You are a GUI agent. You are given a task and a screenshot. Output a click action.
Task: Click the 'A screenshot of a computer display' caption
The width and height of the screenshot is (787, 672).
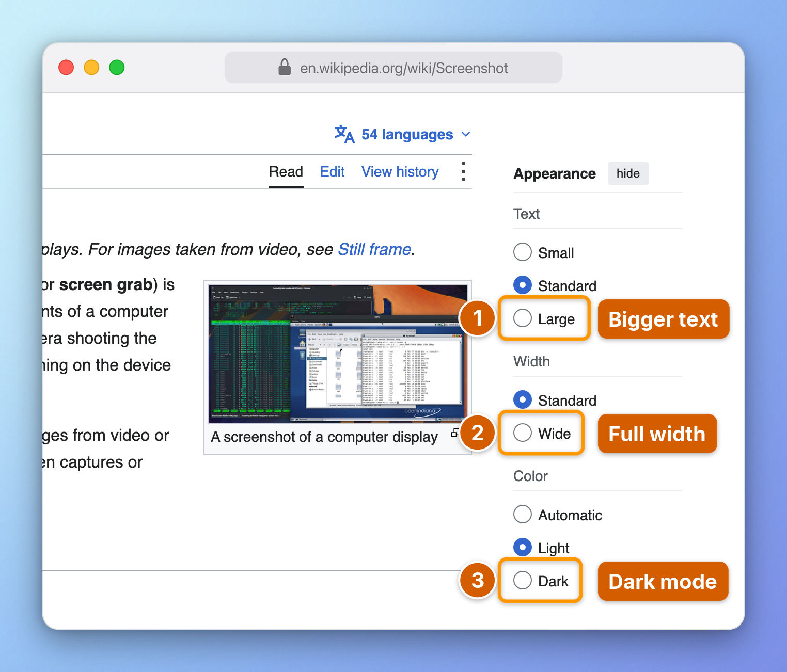pos(324,437)
